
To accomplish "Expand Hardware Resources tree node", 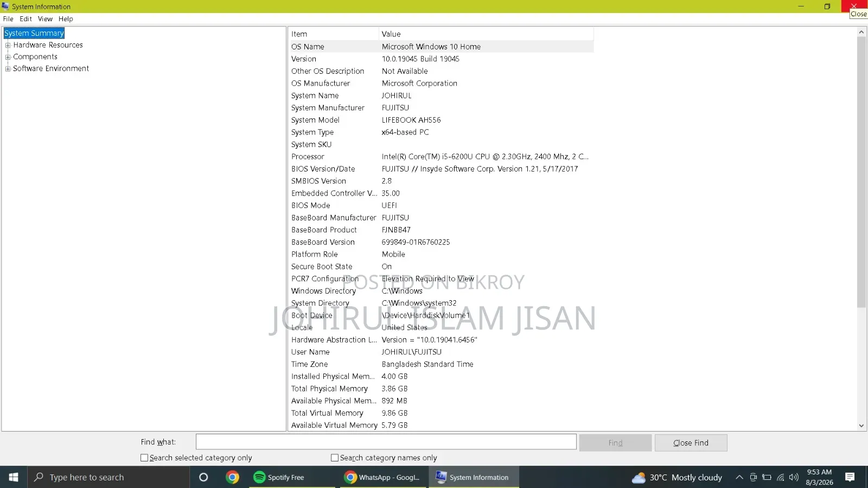I will [x=8, y=45].
